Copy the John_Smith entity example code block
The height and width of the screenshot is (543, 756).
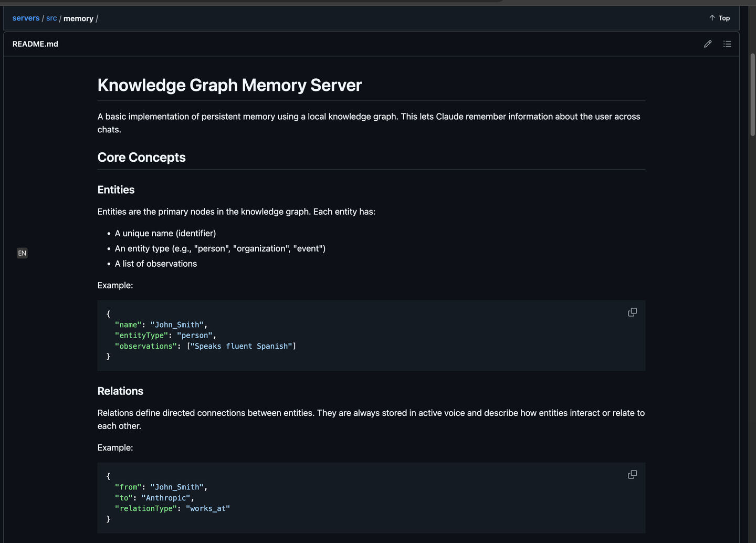(632, 312)
